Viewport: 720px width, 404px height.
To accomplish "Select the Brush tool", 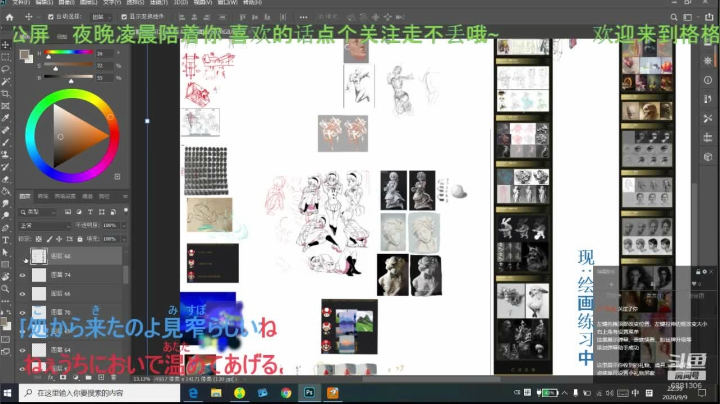I will (x=6, y=142).
